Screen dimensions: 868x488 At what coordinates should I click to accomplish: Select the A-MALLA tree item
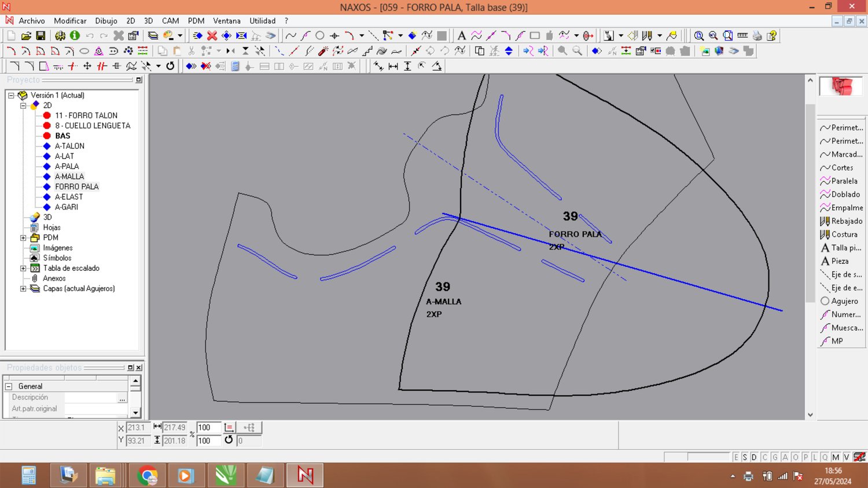tap(69, 177)
